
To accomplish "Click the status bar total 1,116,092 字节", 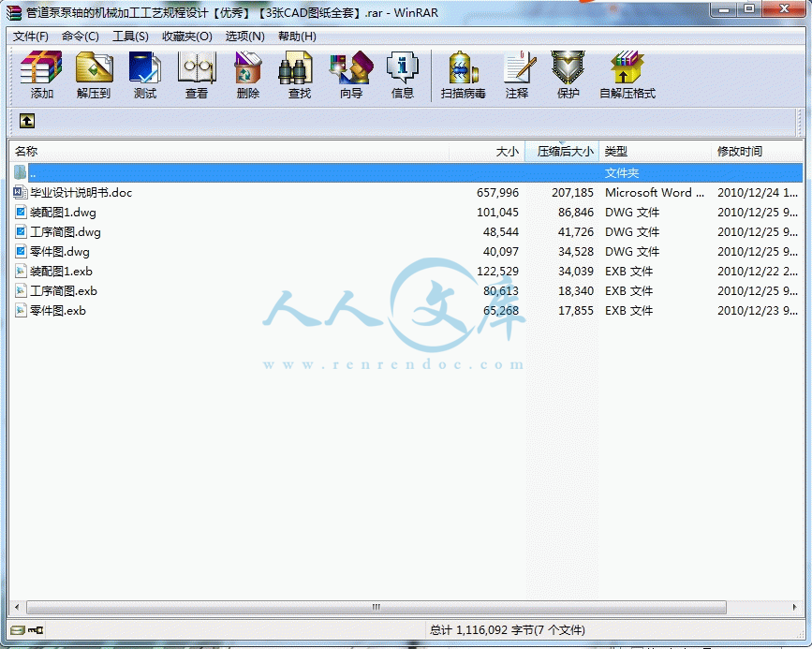I will point(507,630).
